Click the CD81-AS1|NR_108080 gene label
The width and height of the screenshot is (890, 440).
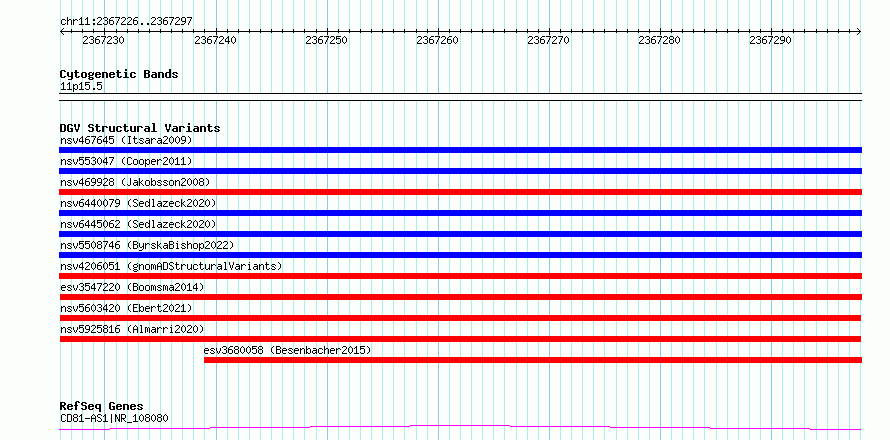click(114, 418)
